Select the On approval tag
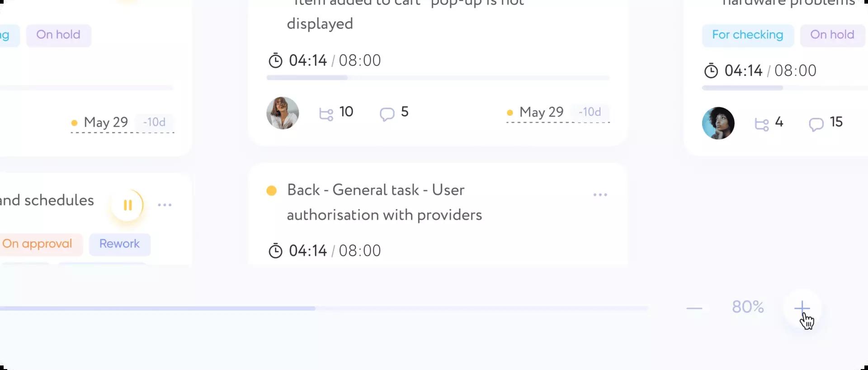This screenshot has width=868, height=370. 38,244
